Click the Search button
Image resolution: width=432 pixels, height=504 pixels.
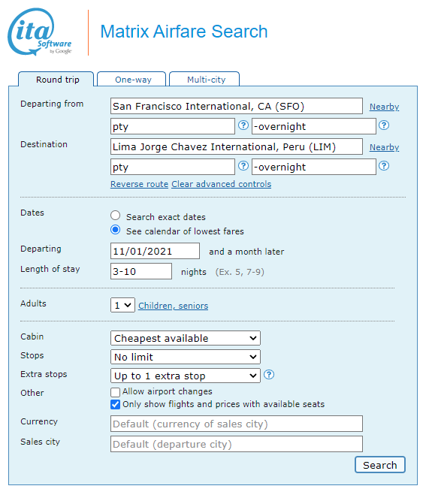(x=380, y=465)
